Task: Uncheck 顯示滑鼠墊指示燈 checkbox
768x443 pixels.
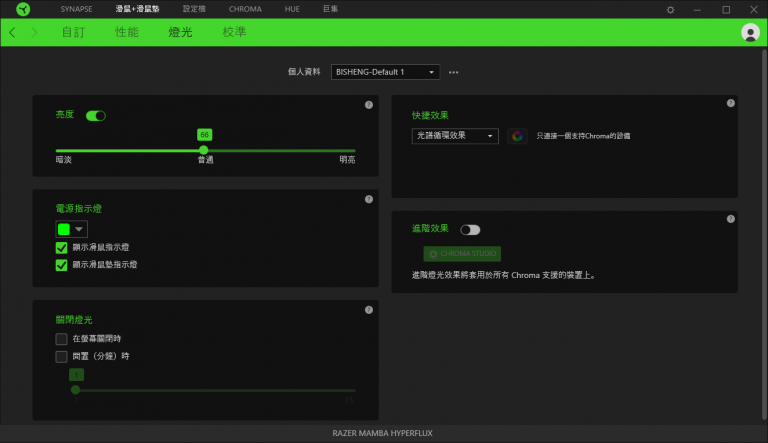Action: coord(61,265)
